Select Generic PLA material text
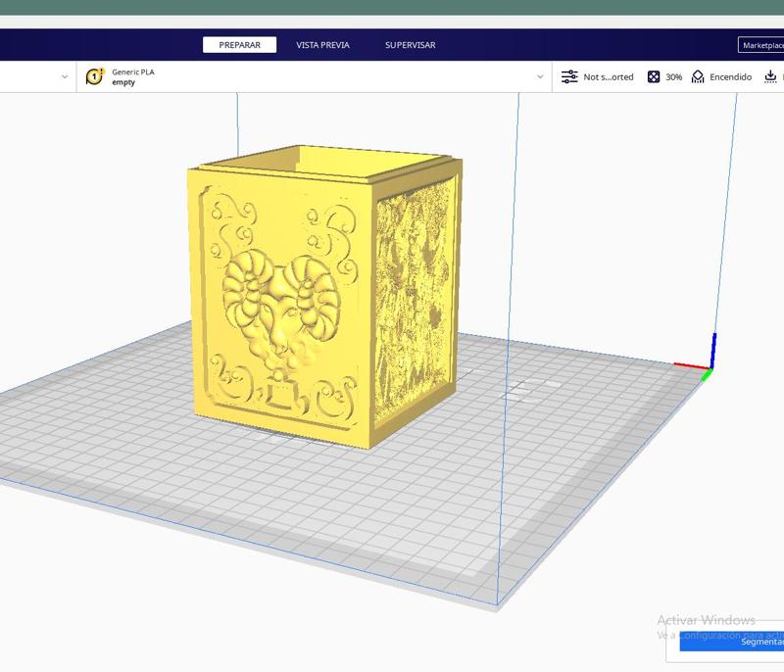The width and height of the screenshot is (784, 672). (133, 72)
